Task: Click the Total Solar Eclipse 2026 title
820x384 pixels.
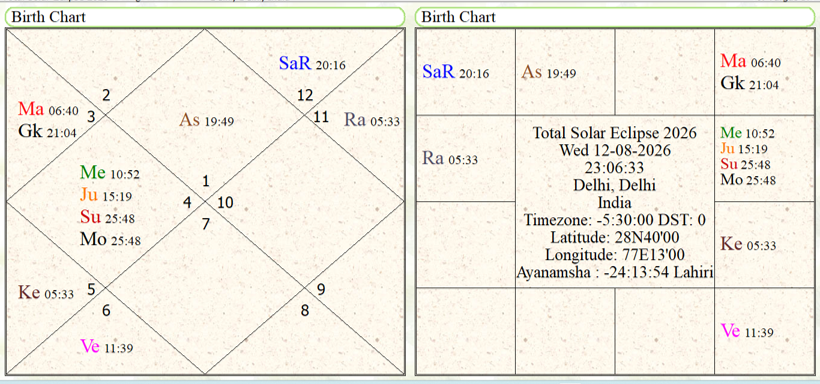Action: click(x=614, y=132)
